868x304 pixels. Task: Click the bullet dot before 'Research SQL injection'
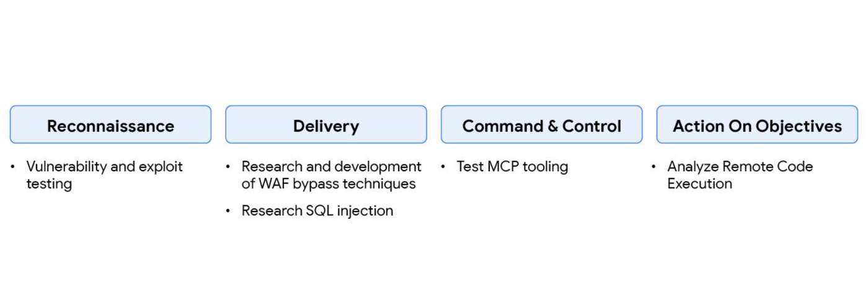pos(229,211)
